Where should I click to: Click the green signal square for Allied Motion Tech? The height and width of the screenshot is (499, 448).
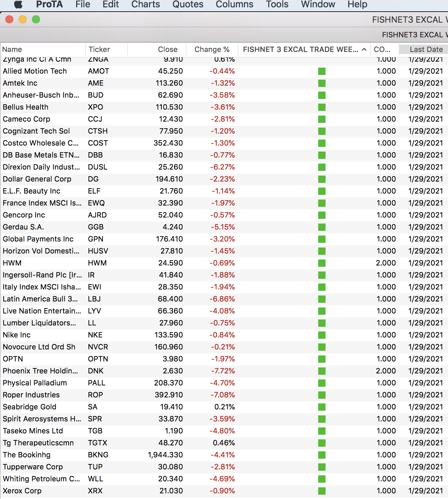click(x=322, y=71)
